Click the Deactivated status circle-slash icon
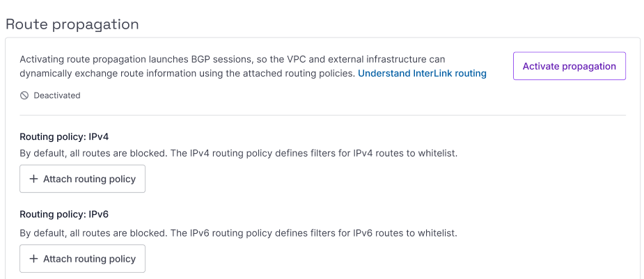Image resolution: width=644 pixels, height=279 pixels. click(24, 95)
